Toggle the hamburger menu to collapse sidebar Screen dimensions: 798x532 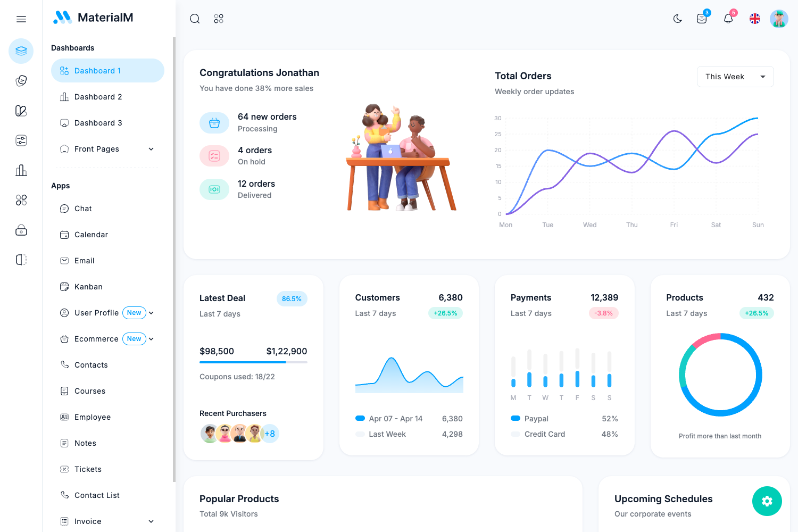coord(21,19)
